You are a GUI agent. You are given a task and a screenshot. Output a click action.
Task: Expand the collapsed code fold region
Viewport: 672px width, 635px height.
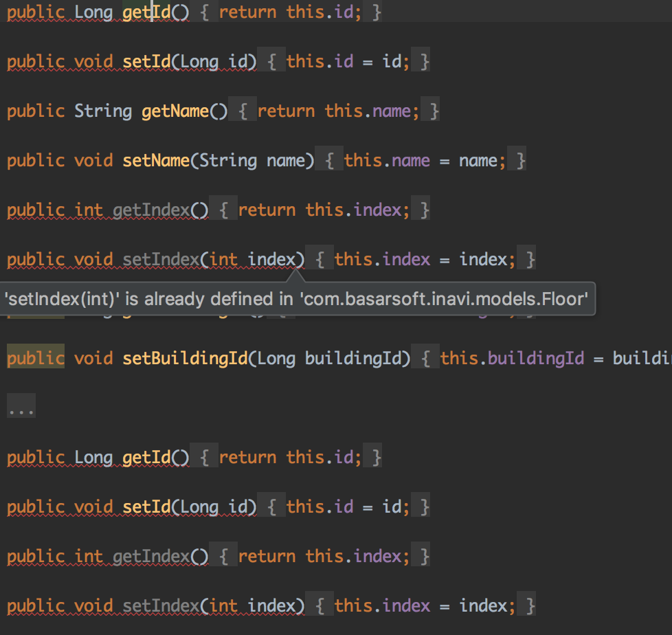click(21, 407)
